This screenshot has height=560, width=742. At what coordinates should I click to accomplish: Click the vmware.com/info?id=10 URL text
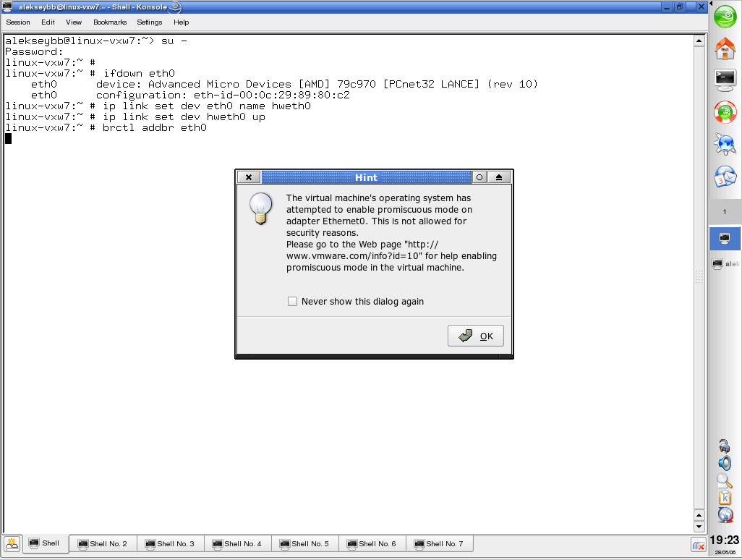tap(354, 256)
